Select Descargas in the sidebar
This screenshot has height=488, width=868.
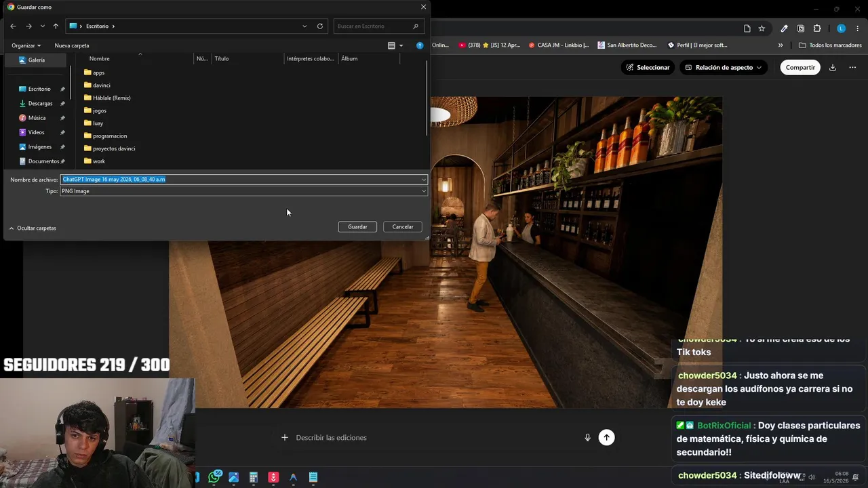pos(40,104)
